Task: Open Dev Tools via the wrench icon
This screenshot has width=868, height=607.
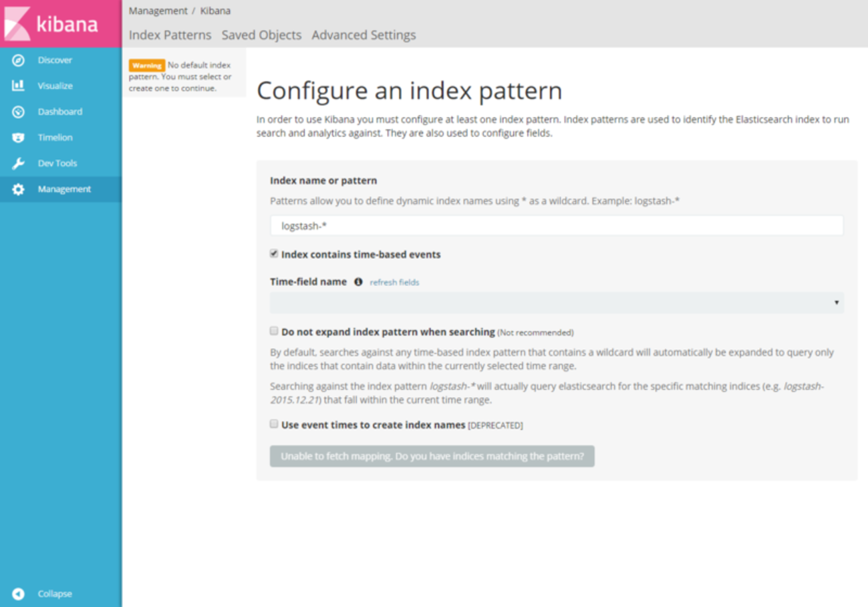Action: click(18, 163)
